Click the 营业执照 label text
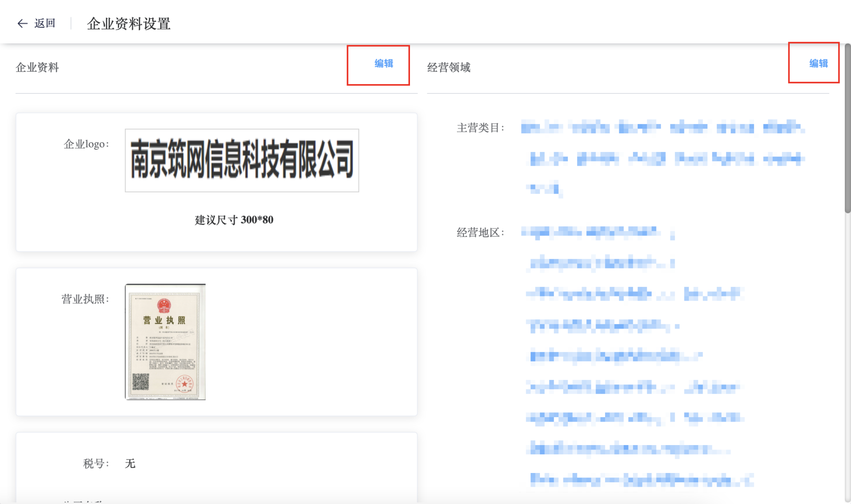Screen dimensions: 851x504 [x=85, y=299]
